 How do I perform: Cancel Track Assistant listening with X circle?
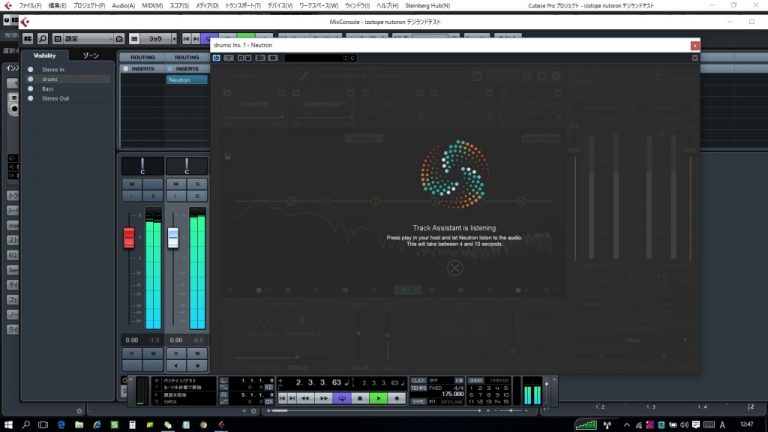pyautogui.click(x=455, y=267)
